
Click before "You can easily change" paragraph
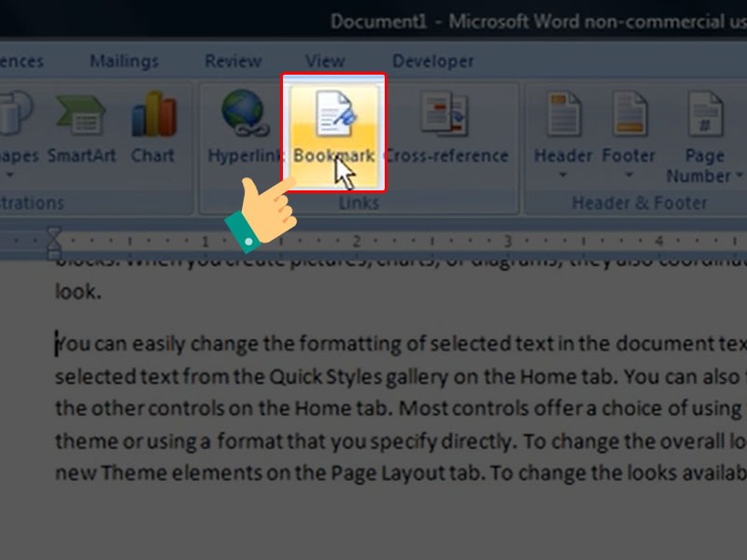[x=56, y=343]
